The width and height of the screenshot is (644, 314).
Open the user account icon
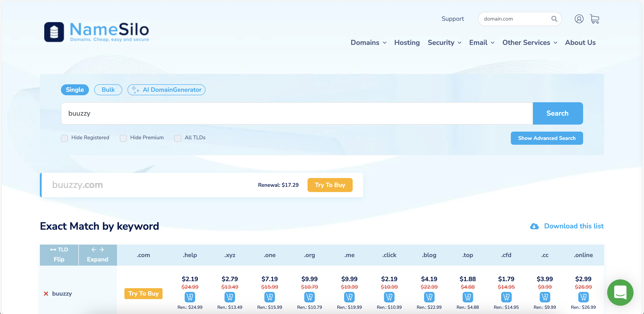tap(579, 19)
